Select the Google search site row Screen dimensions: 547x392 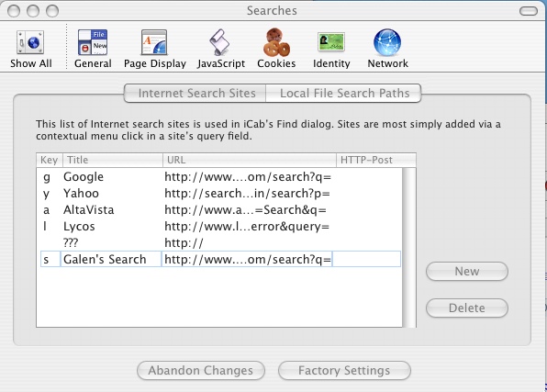(219, 176)
